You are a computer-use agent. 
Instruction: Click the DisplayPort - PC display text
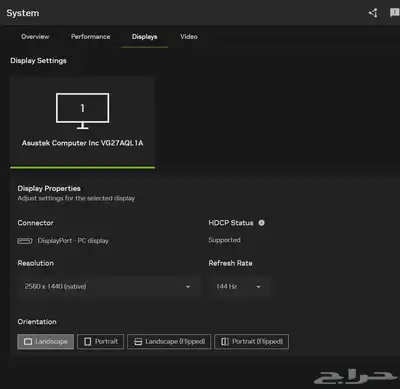pos(73,241)
